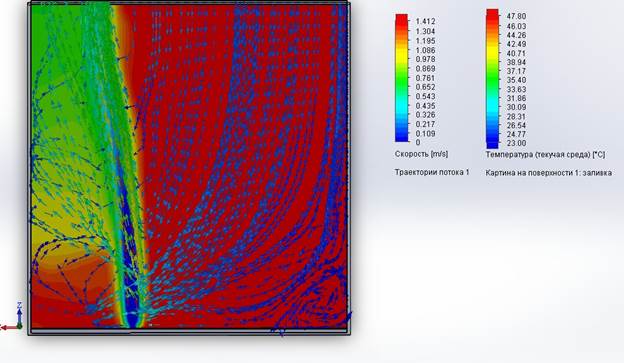
Task: Click the 1.086 velocity legend value
Action: tap(425, 50)
